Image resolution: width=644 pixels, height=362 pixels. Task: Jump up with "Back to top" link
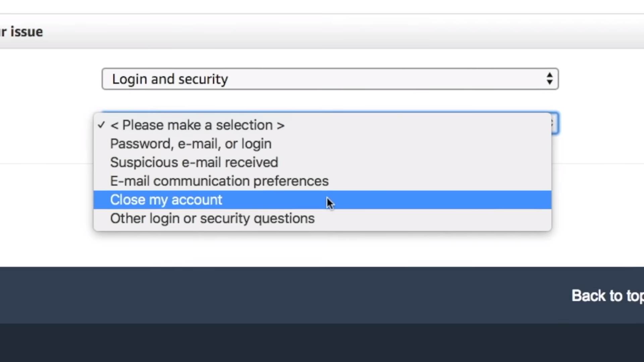click(x=607, y=296)
